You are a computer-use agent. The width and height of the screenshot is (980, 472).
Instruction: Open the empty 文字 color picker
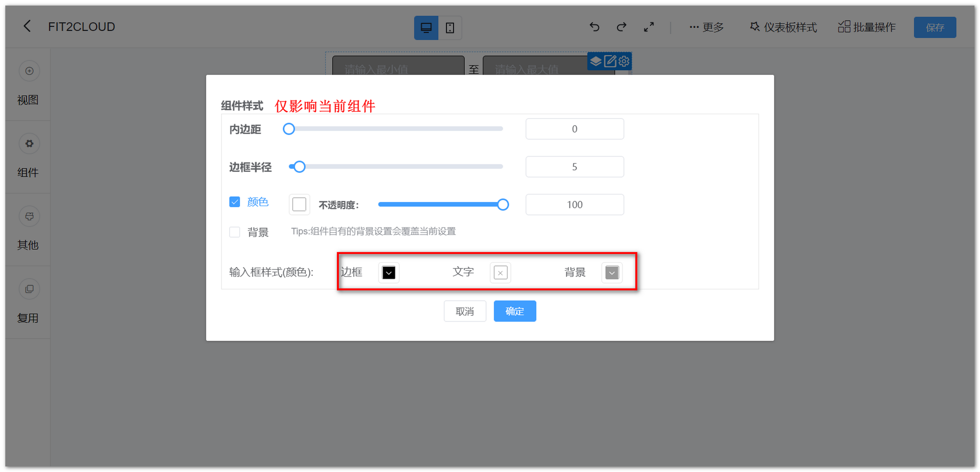[500, 272]
